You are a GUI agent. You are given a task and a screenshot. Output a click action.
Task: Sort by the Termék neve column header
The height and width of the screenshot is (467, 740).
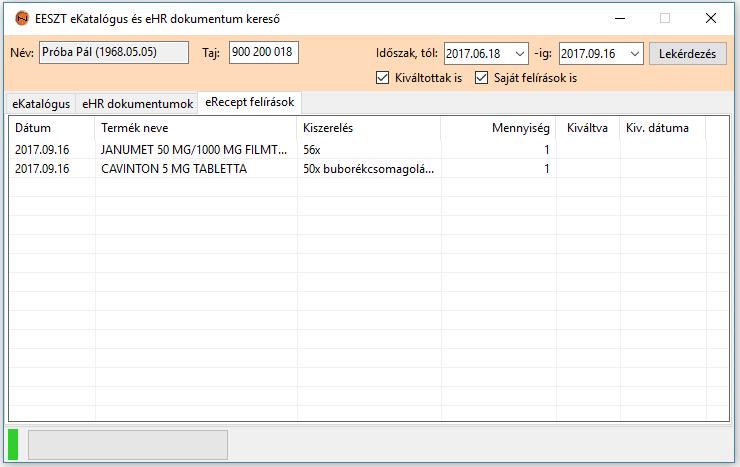(196, 128)
